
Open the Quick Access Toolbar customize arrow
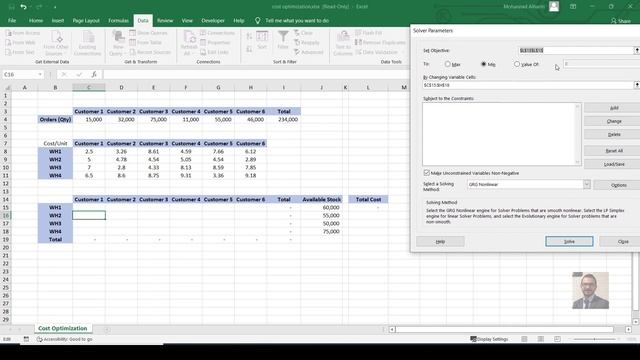coord(55,7)
